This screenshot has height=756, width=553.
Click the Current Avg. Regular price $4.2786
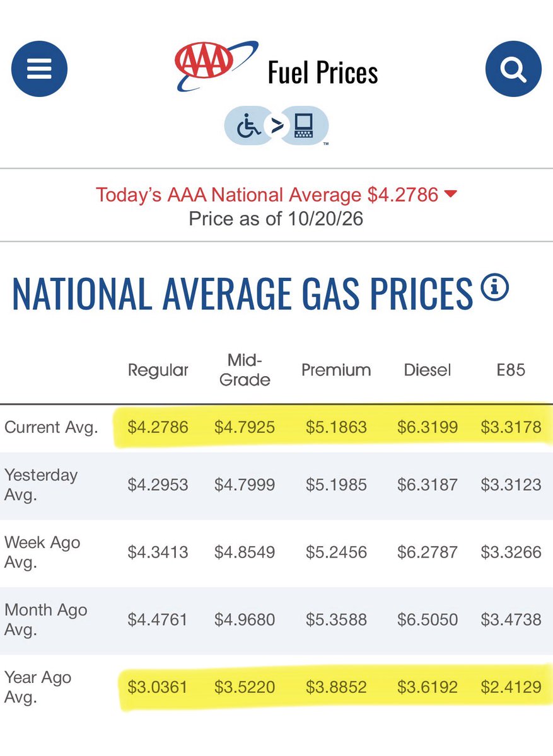click(x=158, y=428)
